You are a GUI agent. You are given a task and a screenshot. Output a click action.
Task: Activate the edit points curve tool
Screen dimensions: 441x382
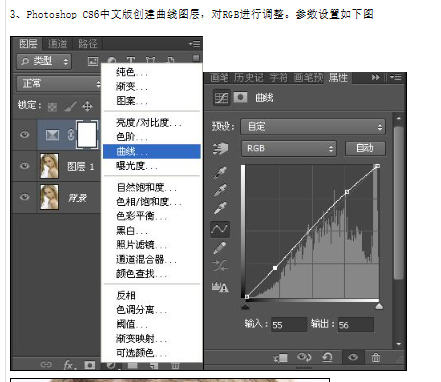[220, 229]
